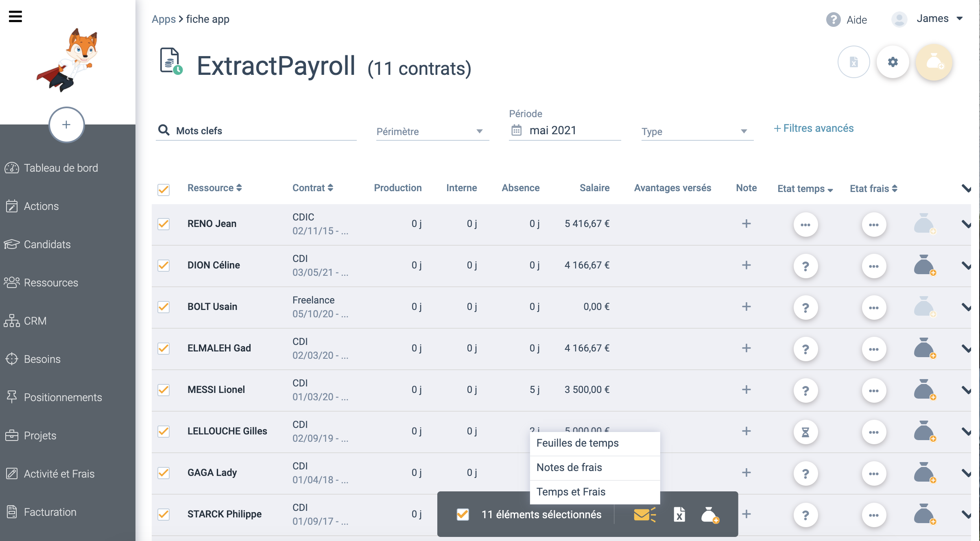Add a note for RENO Jean
980x541 pixels.
746,224
